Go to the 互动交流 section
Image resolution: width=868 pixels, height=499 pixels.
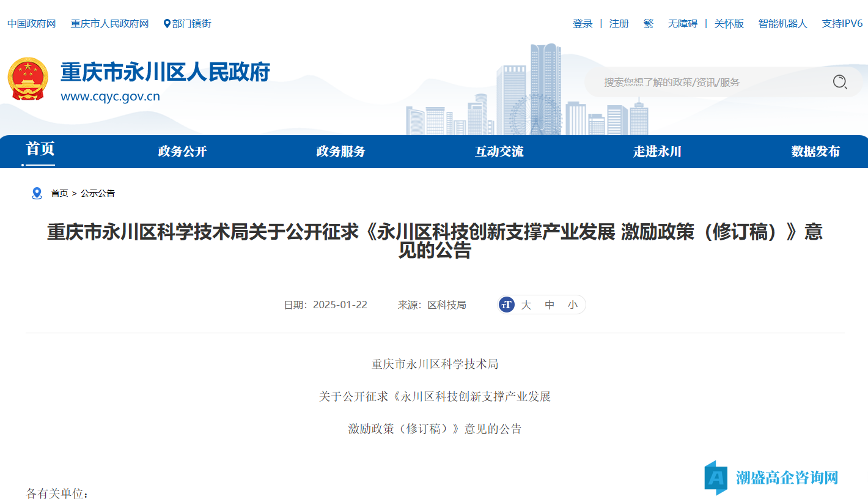click(499, 152)
